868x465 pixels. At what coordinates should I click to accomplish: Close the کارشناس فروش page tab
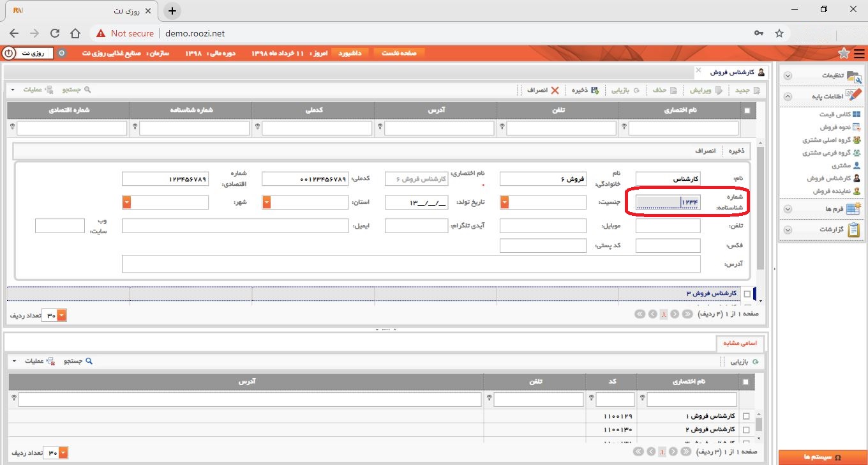(x=698, y=70)
